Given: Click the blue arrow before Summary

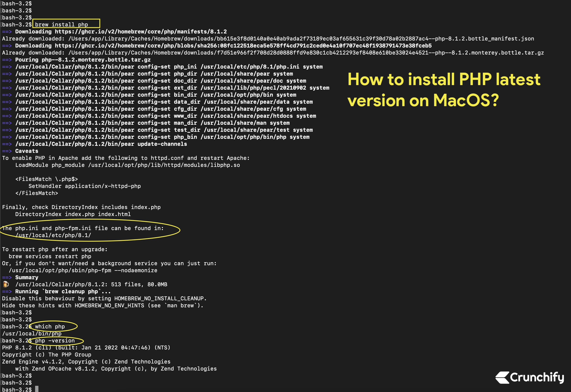Looking at the screenshot, I should tap(7, 277).
